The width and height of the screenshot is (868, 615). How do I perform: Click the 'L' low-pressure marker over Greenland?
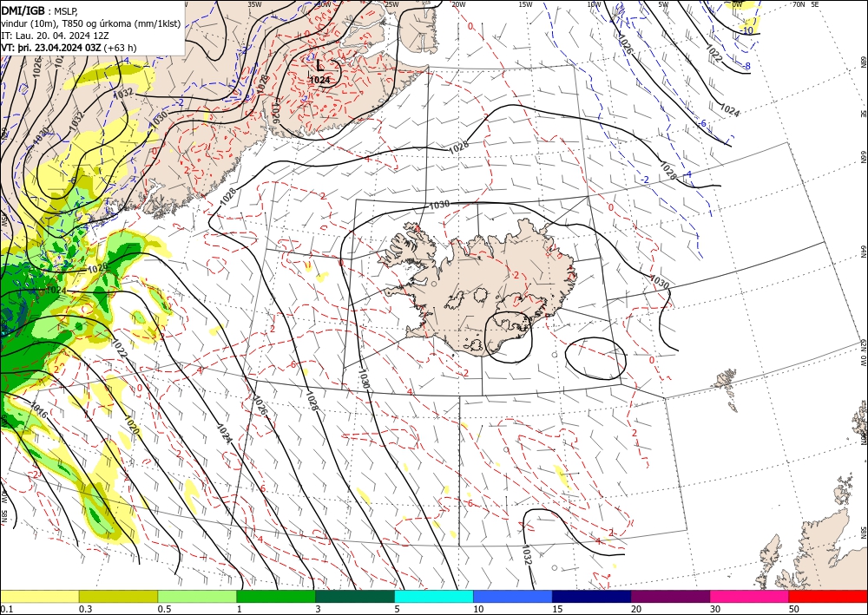(319, 66)
